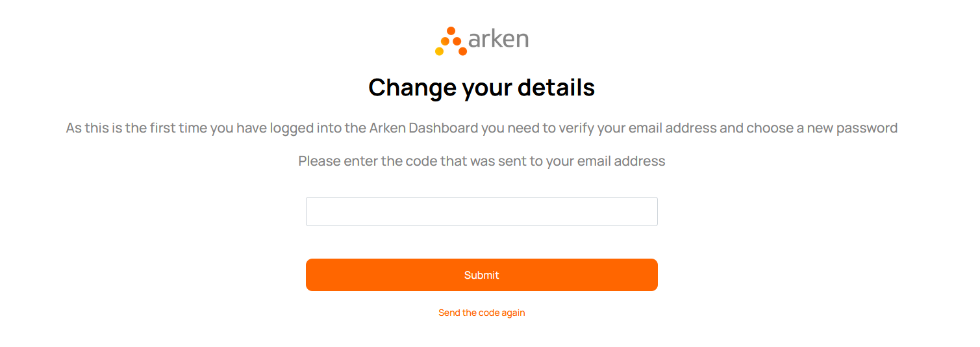The image size is (980, 347).
Task: Click the bottom-right orange dot of the logo
Action: 462,51
